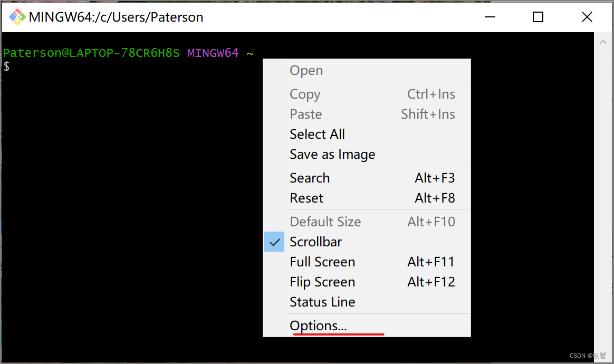Toggle Status Line menu entry

click(x=367, y=302)
